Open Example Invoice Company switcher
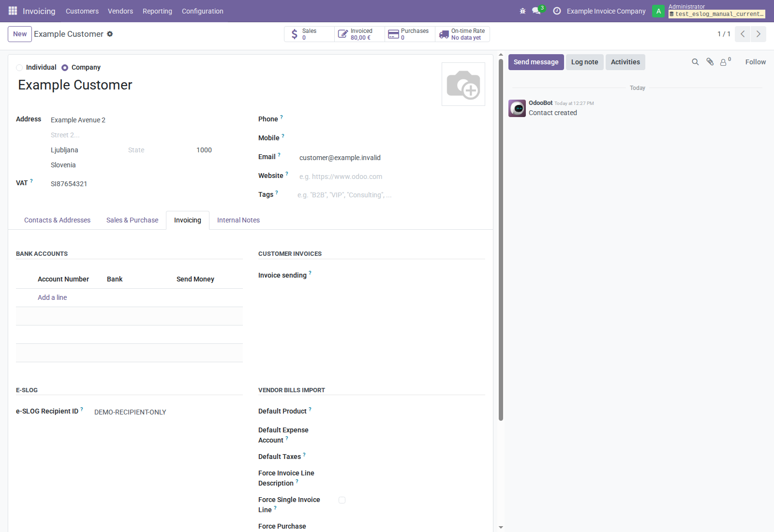Image resolution: width=774 pixels, height=532 pixels. 606,11
